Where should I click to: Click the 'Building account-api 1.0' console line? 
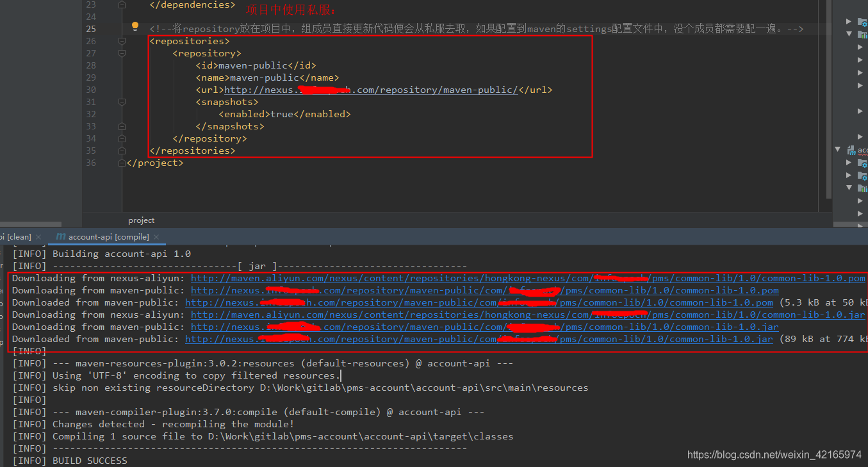pyautogui.click(x=101, y=254)
